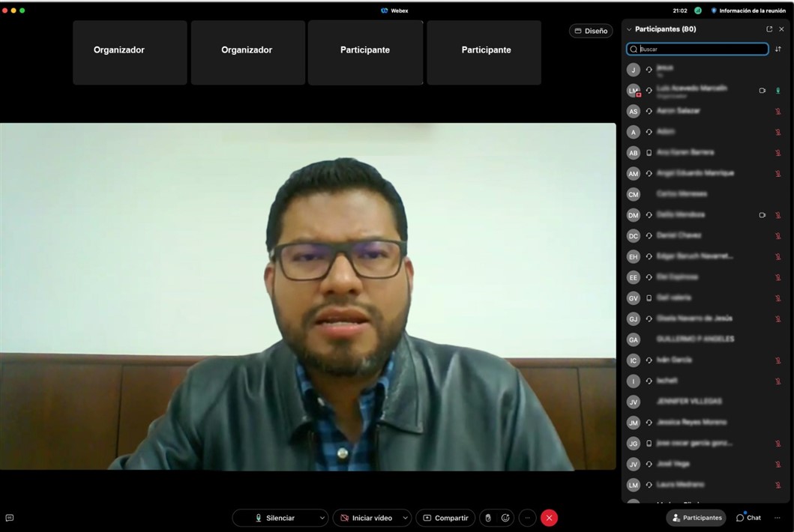Open panel options ellipsis next to Chat
The height and width of the screenshot is (532, 794).
pos(778,518)
